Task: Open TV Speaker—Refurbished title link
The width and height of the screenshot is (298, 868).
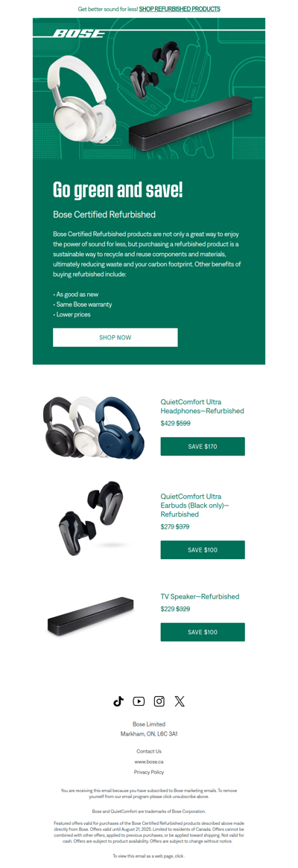Action: point(200,596)
